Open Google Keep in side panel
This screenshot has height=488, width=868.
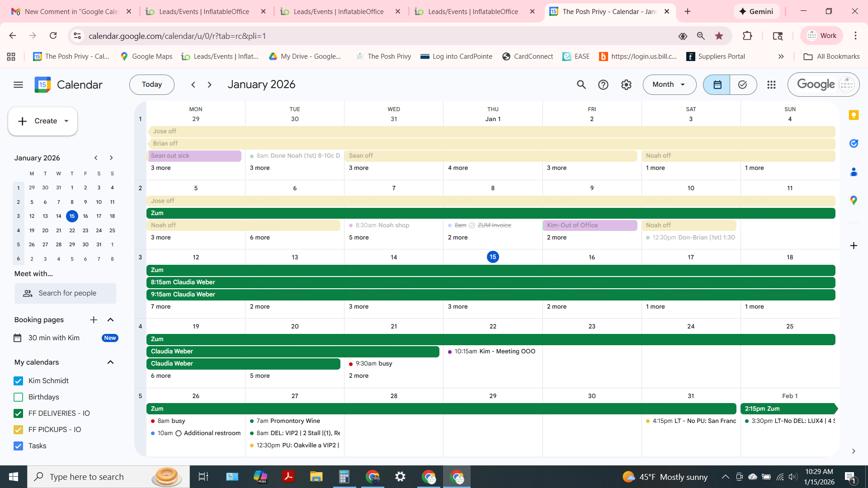tap(854, 115)
